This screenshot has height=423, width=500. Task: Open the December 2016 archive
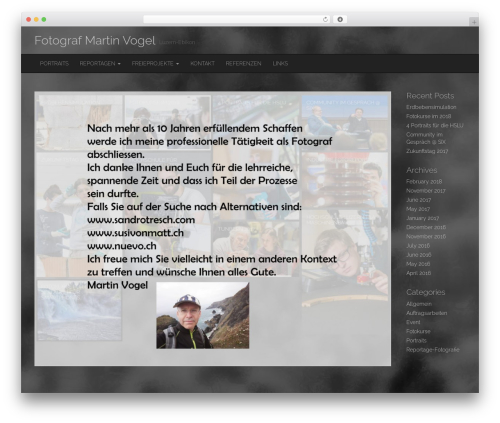(x=426, y=227)
